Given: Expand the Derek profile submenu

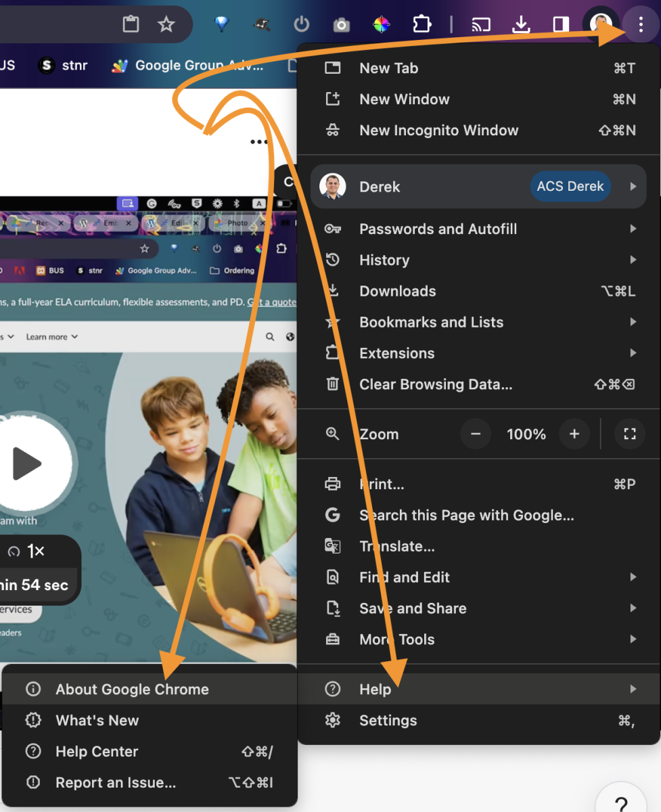Looking at the screenshot, I should pyautogui.click(x=479, y=186).
